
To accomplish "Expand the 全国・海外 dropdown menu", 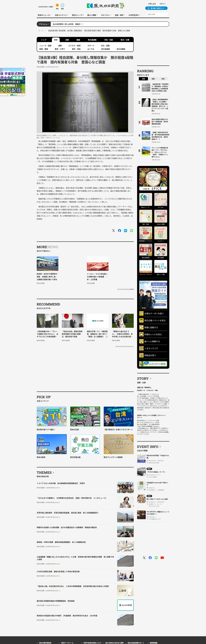I will (120, 15).
